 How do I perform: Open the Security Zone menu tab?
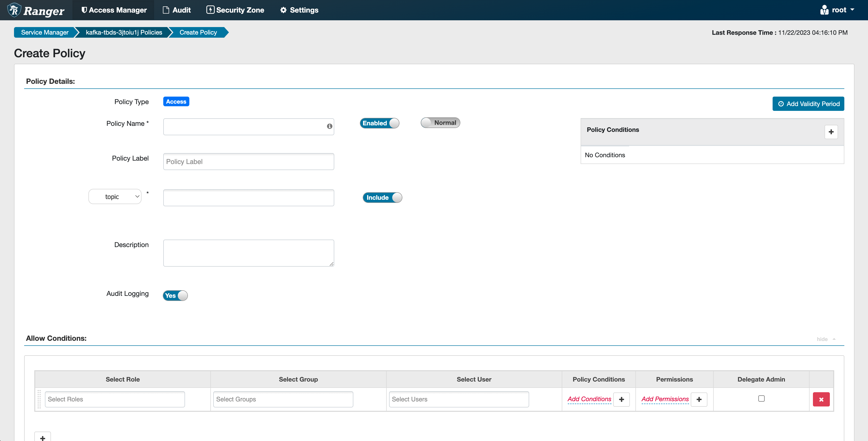[235, 10]
